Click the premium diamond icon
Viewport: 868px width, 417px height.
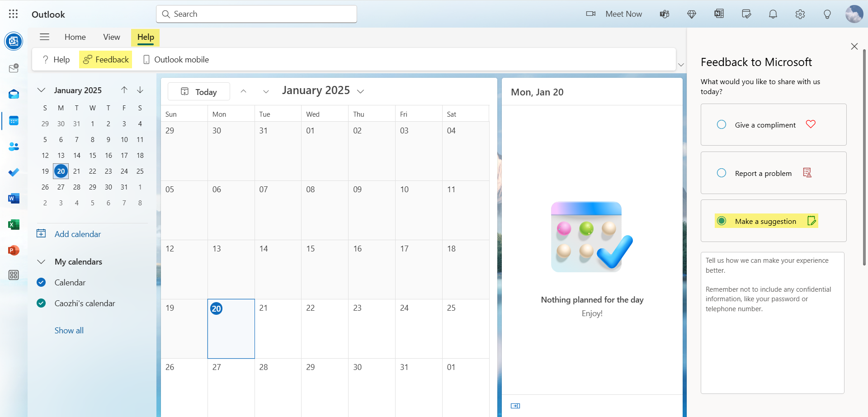click(x=692, y=14)
